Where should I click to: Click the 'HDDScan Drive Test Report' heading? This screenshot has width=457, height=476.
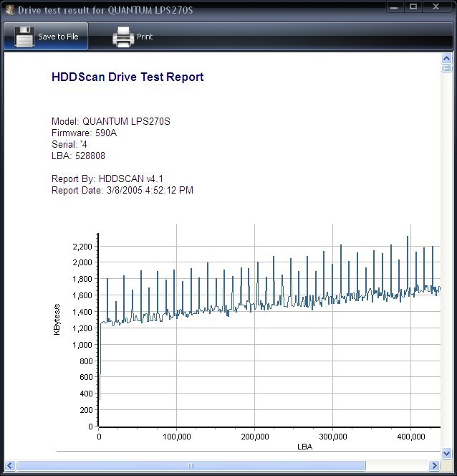[x=128, y=77]
